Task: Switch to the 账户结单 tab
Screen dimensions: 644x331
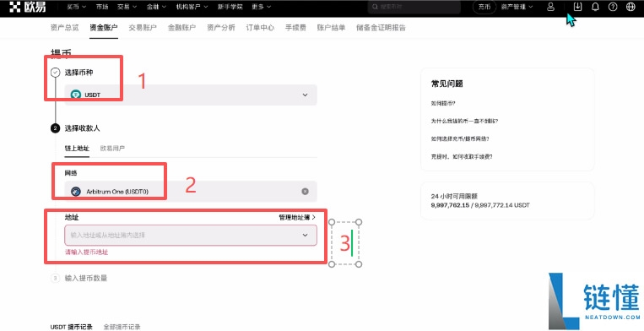Action: point(331,28)
